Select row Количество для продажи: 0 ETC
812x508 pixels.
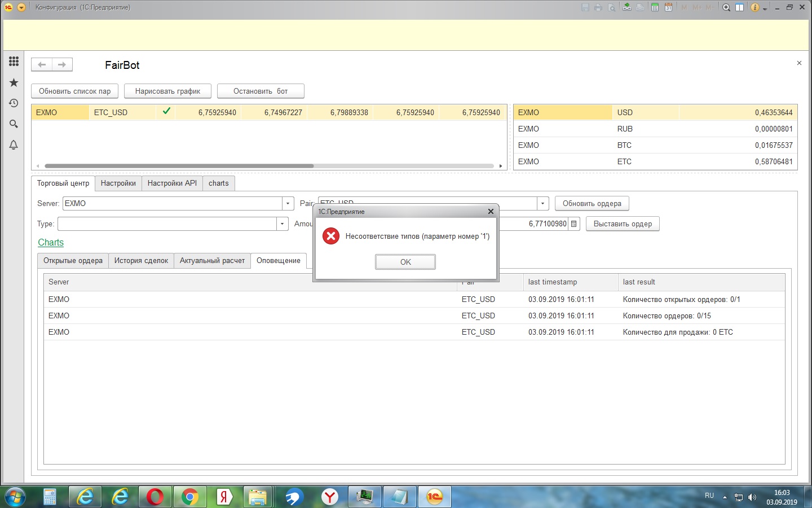414,332
